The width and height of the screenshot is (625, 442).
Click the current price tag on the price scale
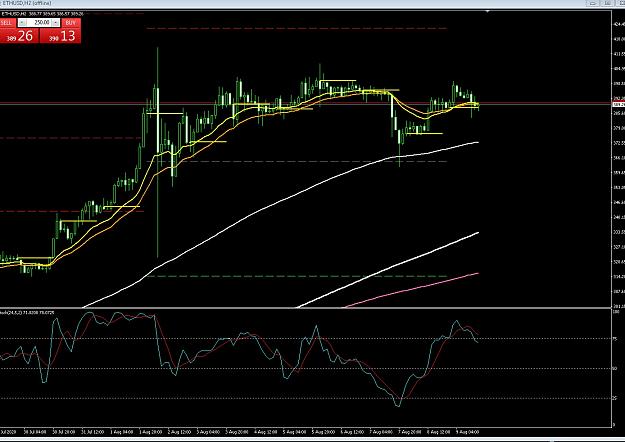pyautogui.click(x=619, y=104)
